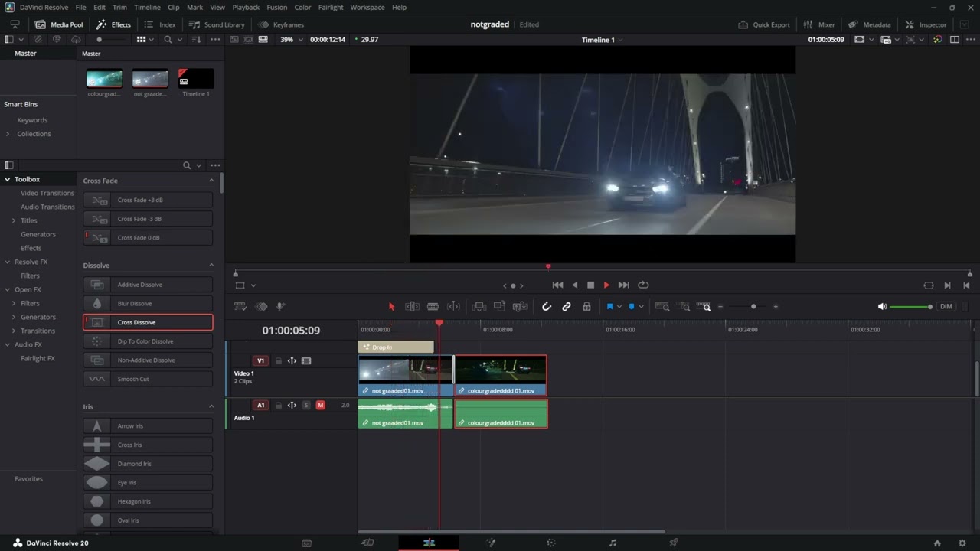Collapse the Cross Fade effects group
This screenshot has width=980, height=551.
coord(211,181)
